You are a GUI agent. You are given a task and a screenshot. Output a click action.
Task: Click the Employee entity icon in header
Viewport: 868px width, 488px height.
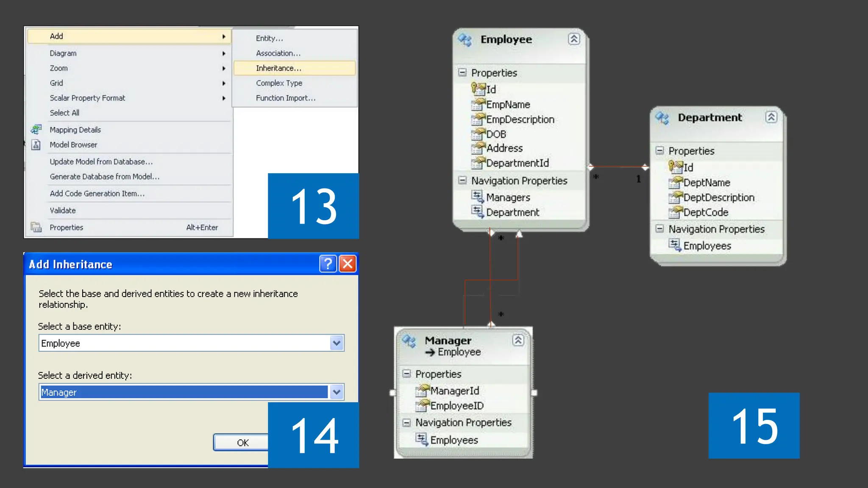pyautogui.click(x=465, y=40)
